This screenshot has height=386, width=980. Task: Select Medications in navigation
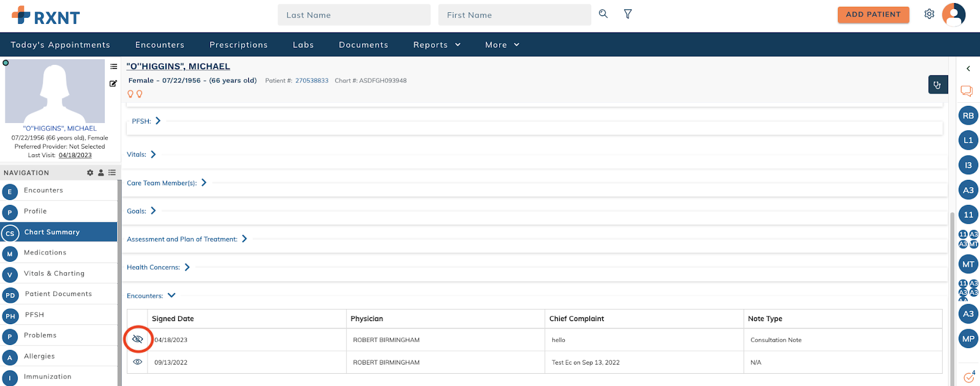[x=45, y=253]
